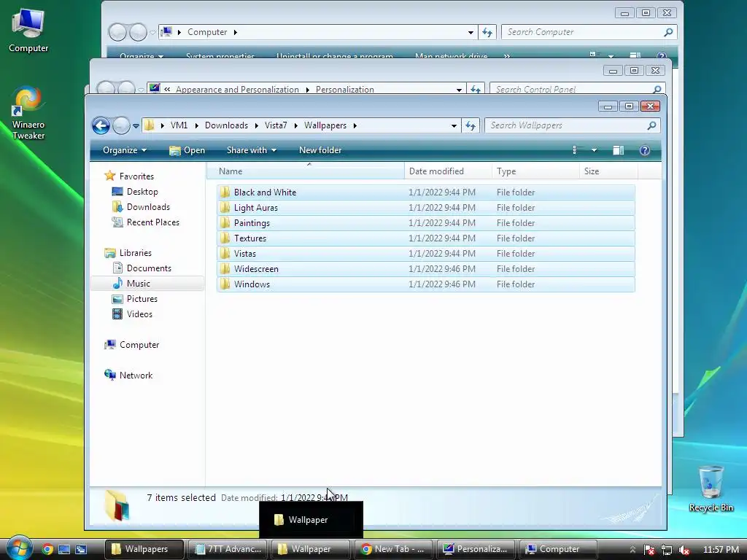This screenshot has width=747, height=560.
Task: Expand the arrow after Downloads breadcrumb
Action: (256, 125)
